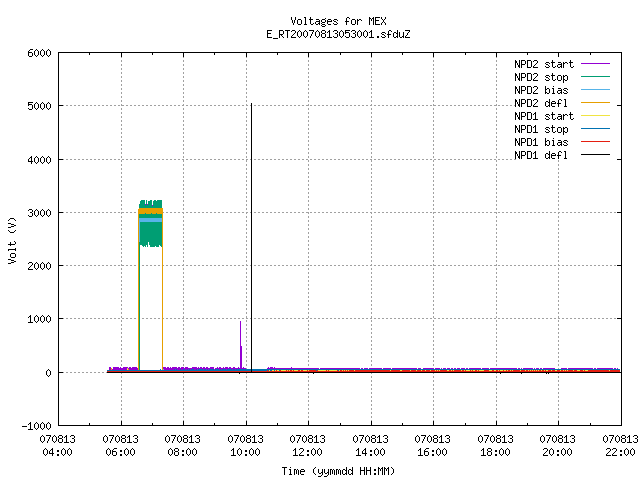Click the 070813 04:00 time tick label
Viewport: 640px width, 480px height.
pyautogui.click(x=58, y=445)
